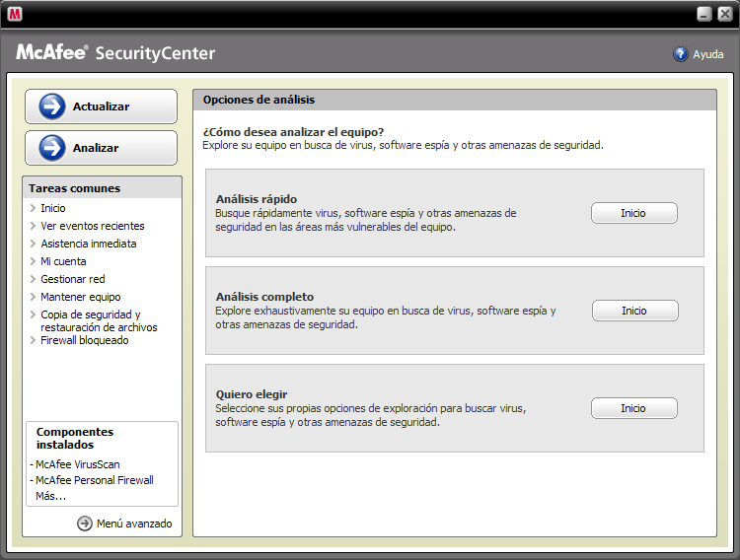Select Asistencia inmediata link
This screenshot has width=740, height=560.
tap(88, 244)
